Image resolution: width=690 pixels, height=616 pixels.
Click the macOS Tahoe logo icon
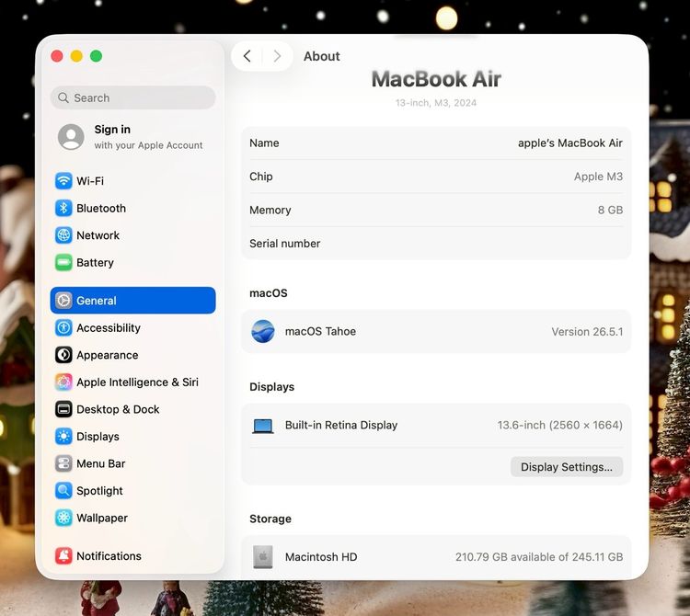point(263,331)
